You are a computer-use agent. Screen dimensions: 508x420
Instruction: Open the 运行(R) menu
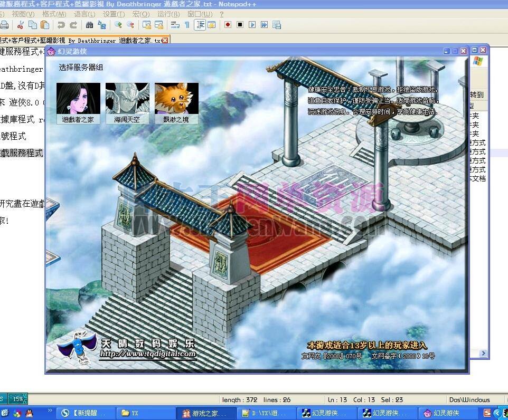tap(168, 14)
